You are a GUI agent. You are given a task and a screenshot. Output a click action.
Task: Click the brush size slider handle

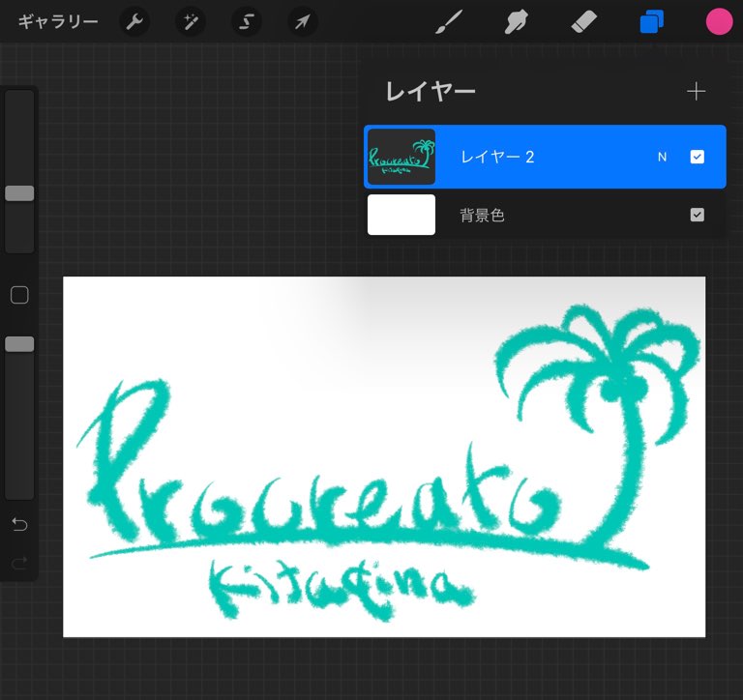(x=19, y=193)
